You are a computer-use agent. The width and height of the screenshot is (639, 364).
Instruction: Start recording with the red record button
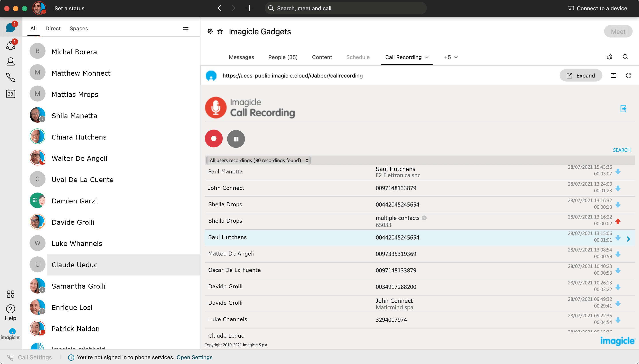point(214,138)
